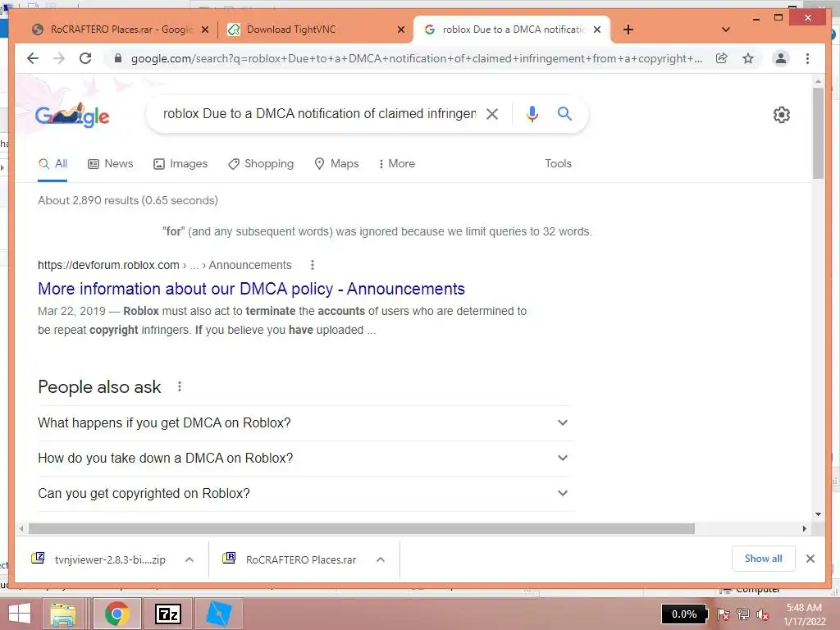
Task: Click the vertical scrollbar thumb
Action: [818, 133]
